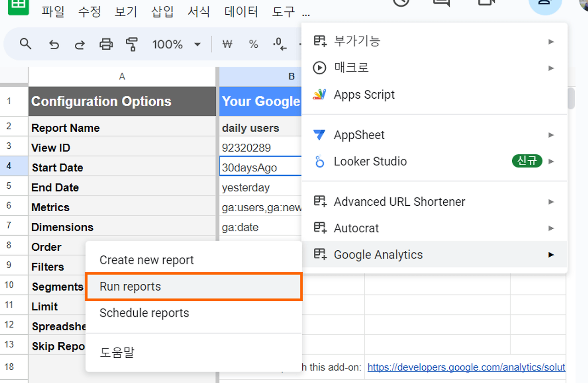Open the 서식 menu

coord(199,11)
